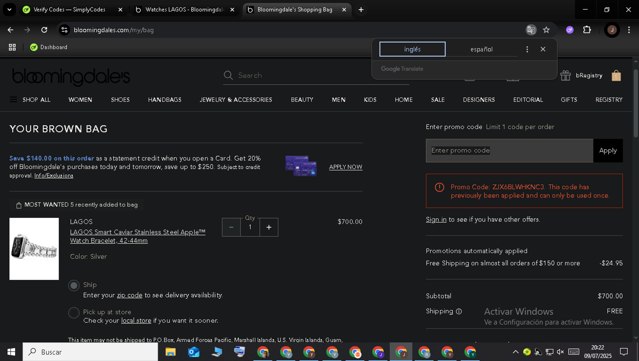Open the HANDBAGS menu
639x361 pixels.
[165, 99]
